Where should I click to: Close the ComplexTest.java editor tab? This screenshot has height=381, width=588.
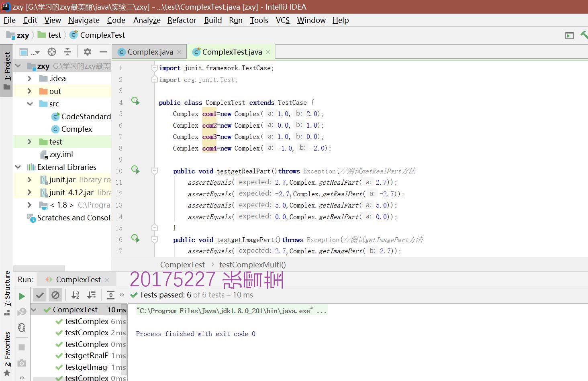[x=268, y=52]
